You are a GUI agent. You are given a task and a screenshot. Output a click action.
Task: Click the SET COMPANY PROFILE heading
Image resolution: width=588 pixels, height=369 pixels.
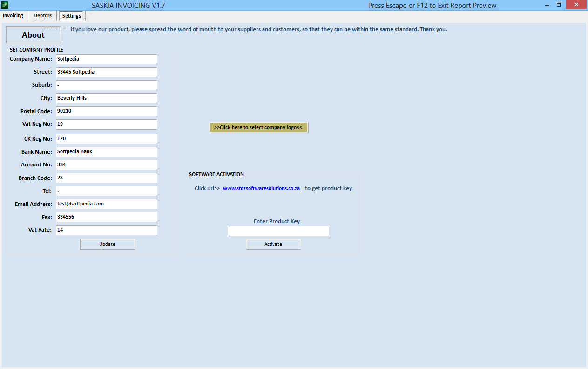pos(36,50)
